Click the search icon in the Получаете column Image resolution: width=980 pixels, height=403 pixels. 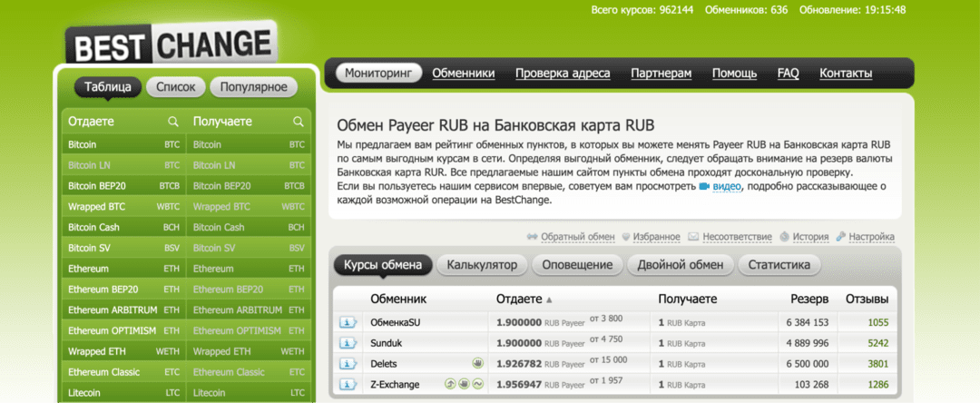click(299, 122)
